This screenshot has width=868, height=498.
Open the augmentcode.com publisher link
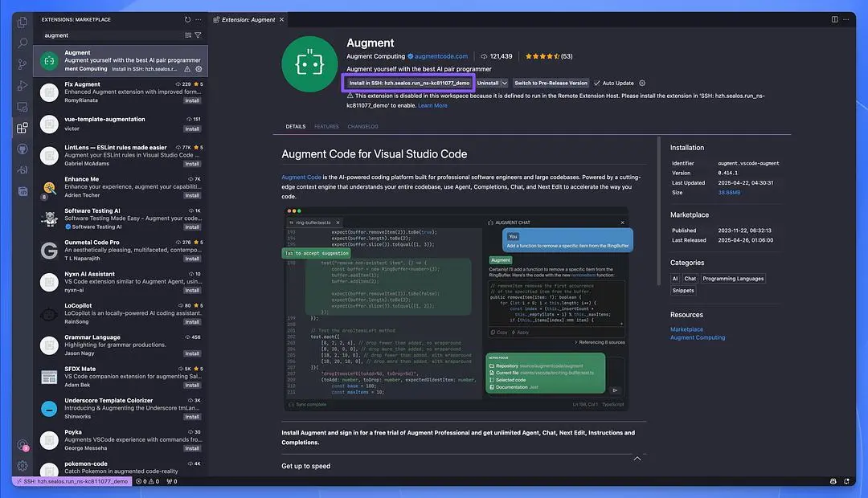pos(440,56)
